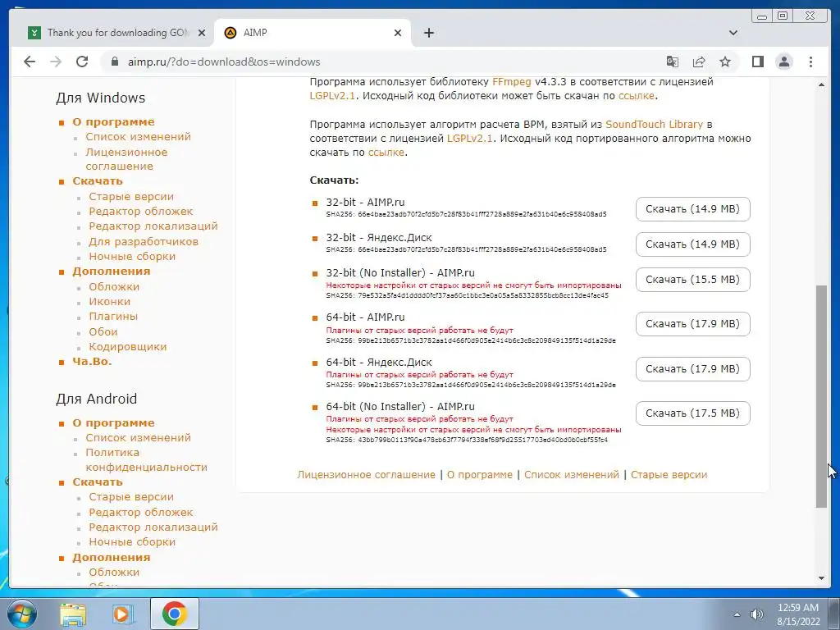Download 64-bit Яндекс.Диск (17.9 MB)
Screen dimensions: 840x630
[692, 369]
